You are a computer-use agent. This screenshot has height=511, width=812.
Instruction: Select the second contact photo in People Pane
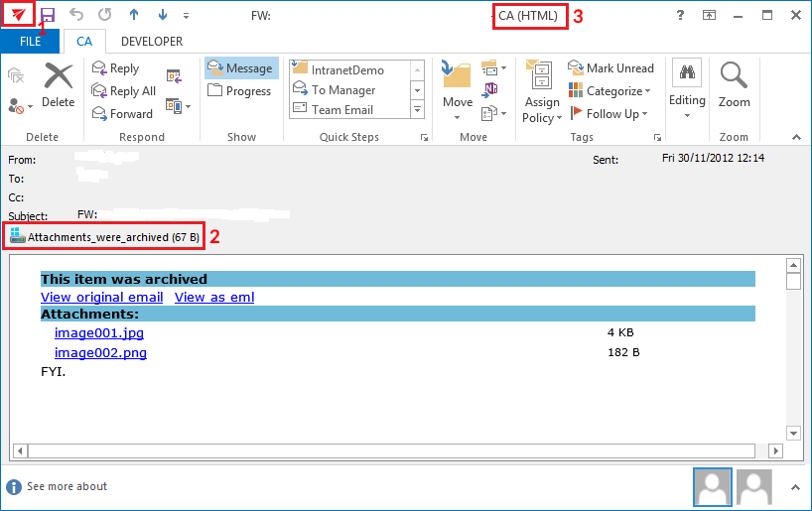[754, 487]
